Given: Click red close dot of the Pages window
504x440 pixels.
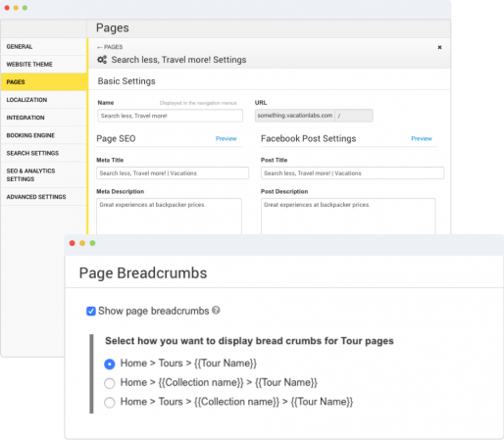Looking at the screenshot, I should pos(7,8).
